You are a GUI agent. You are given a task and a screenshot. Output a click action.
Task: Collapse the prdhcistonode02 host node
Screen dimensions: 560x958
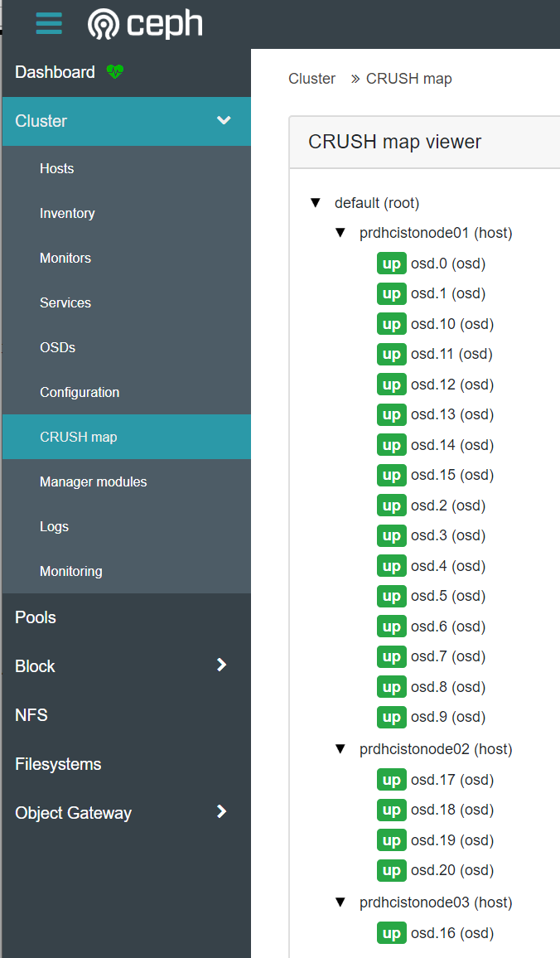340,749
